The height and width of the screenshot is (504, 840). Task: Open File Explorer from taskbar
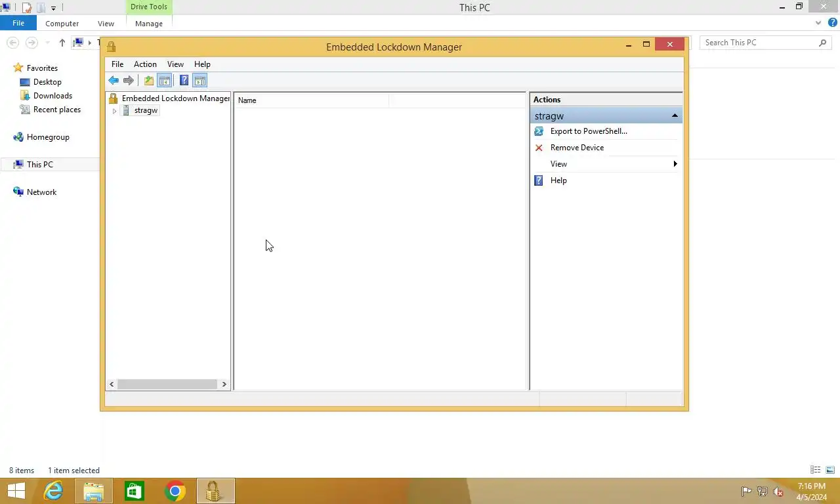pos(94,491)
